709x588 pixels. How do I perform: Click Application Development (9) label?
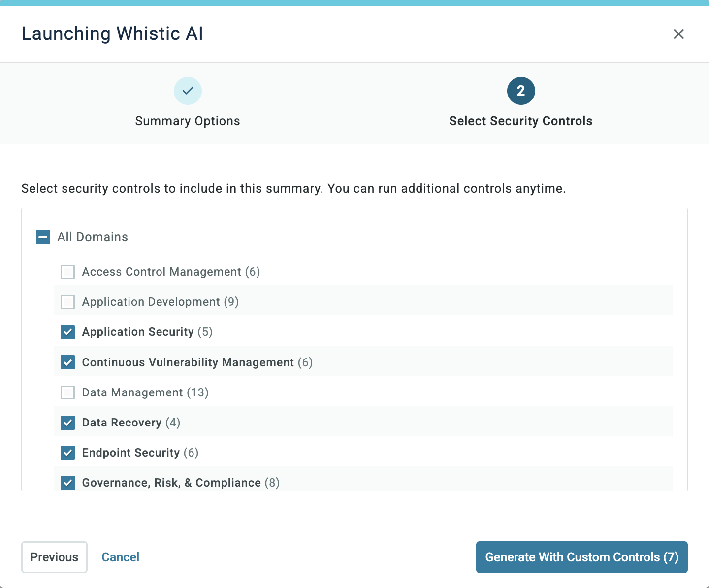click(x=161, y=302)
